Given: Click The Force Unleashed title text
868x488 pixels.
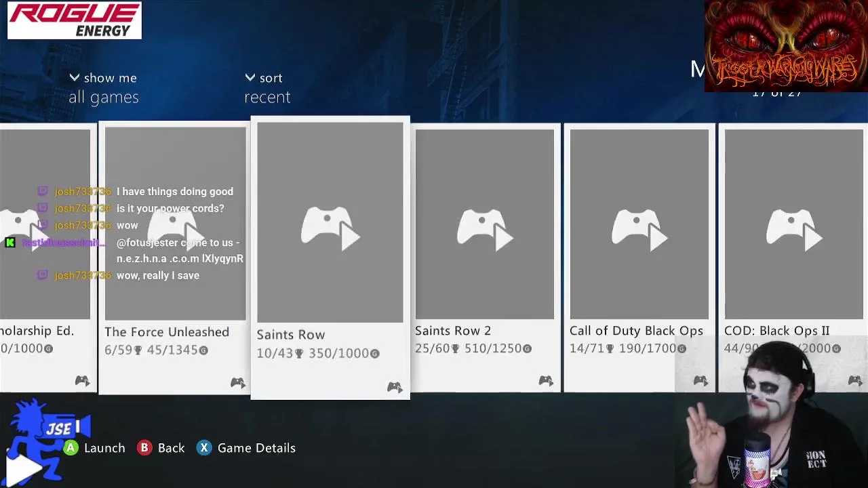Looking at the screenshot, I should coord(167,332).
